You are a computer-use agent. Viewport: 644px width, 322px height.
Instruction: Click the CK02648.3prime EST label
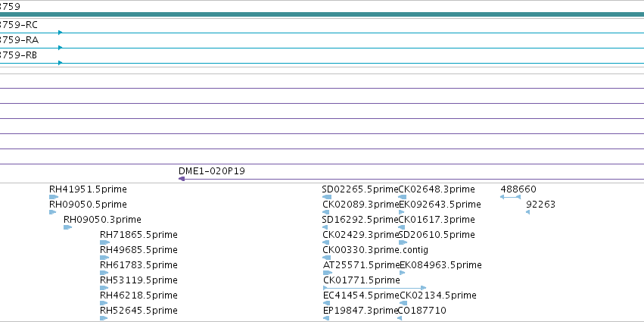[437, 189]
